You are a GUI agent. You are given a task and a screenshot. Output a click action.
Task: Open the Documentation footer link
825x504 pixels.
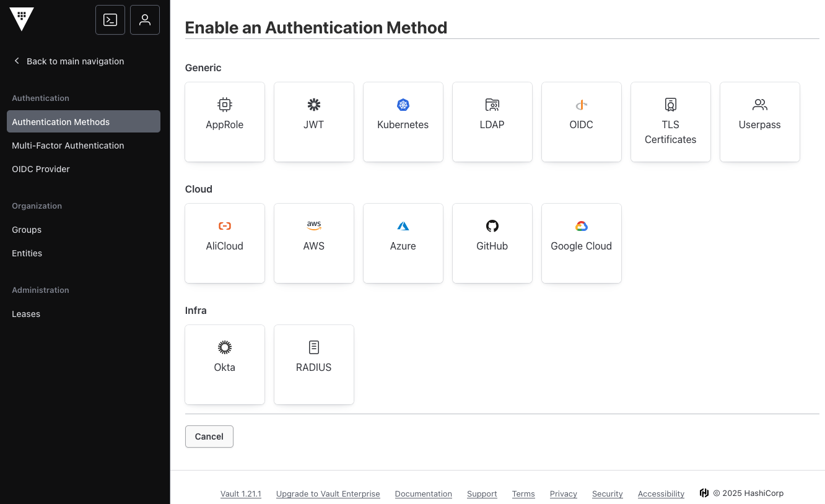click(x=423, y=493)
